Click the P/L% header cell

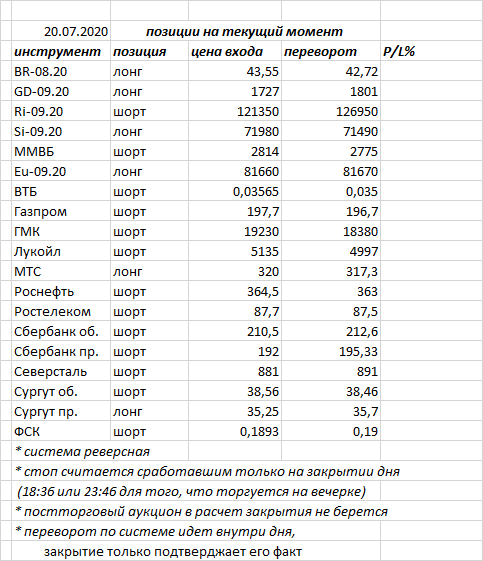click(x=431, y=52)
